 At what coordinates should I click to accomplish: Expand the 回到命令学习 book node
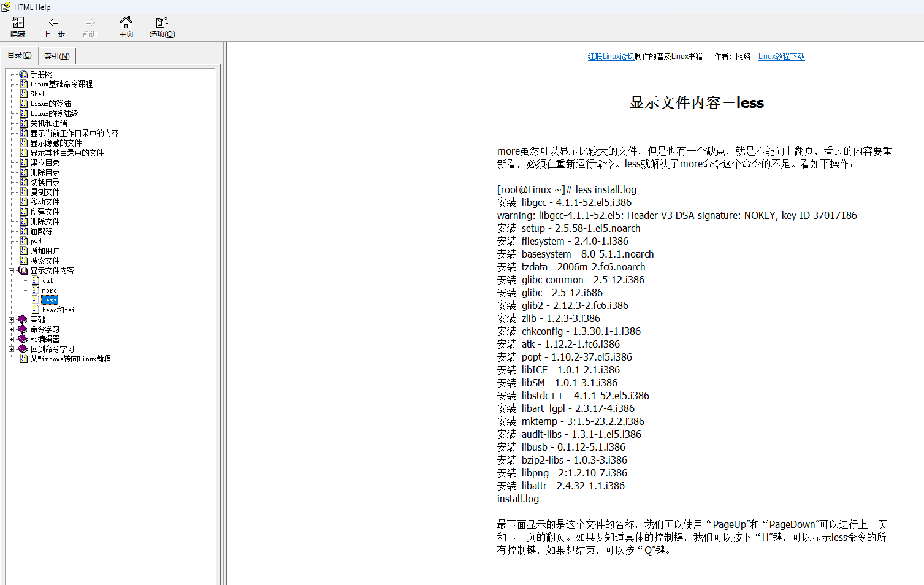tap(11, 349)
